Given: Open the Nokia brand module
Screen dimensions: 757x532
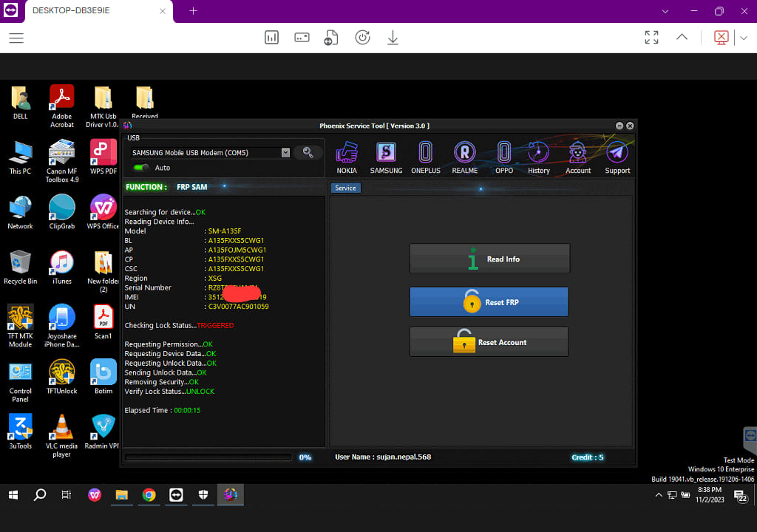Looking at the screenshot, I should click(347, 157).
